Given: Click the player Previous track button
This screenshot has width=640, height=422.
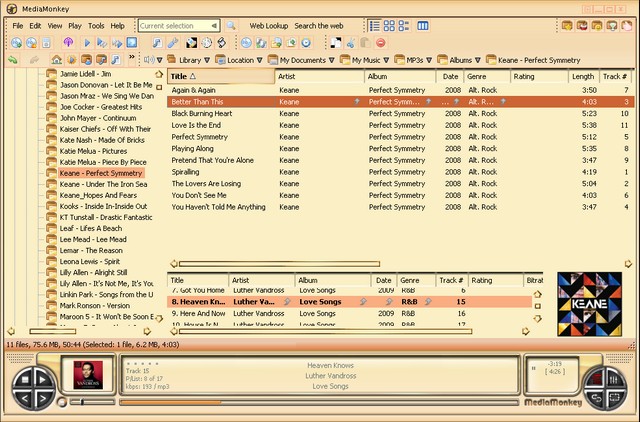Looking at the screenshot, I should [24, 398].
